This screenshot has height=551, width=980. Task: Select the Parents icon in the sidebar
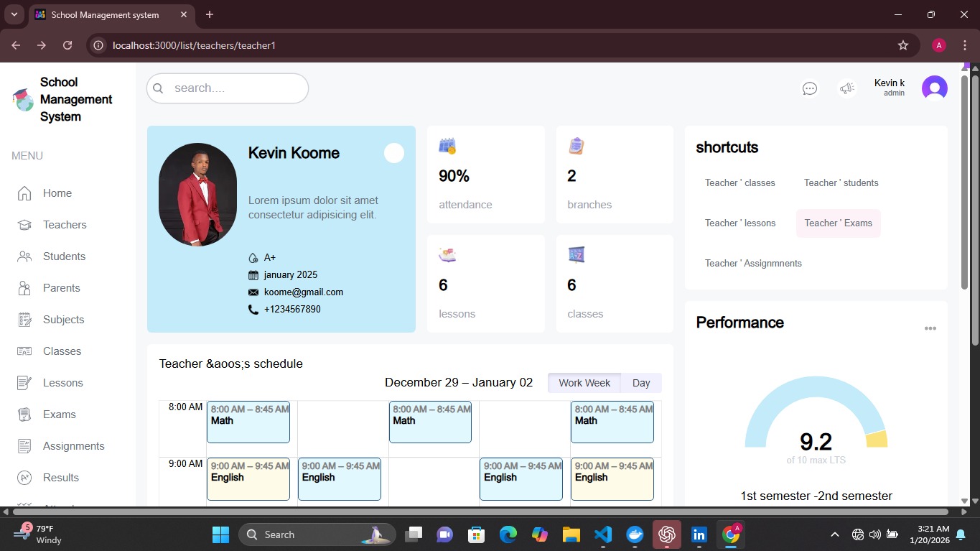[24, 288]
